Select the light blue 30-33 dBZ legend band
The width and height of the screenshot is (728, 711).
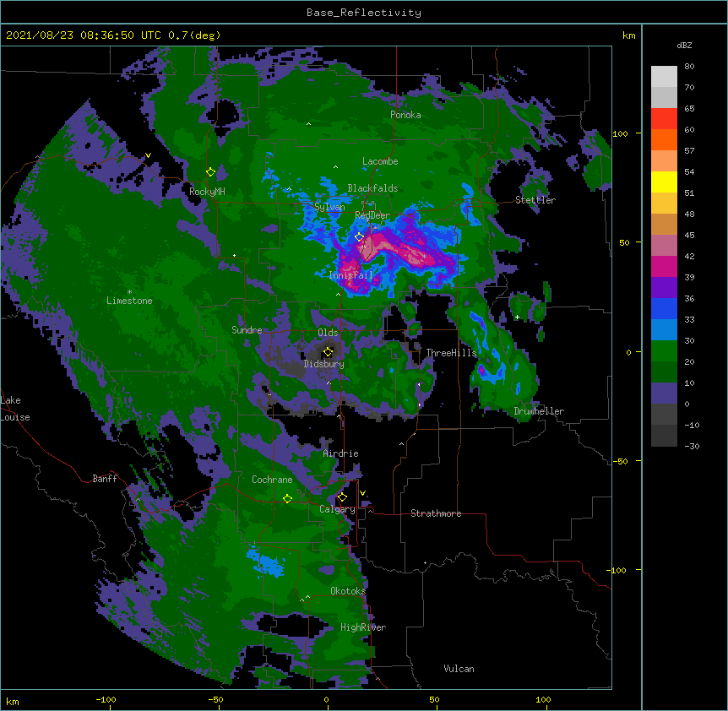[664, 330]
